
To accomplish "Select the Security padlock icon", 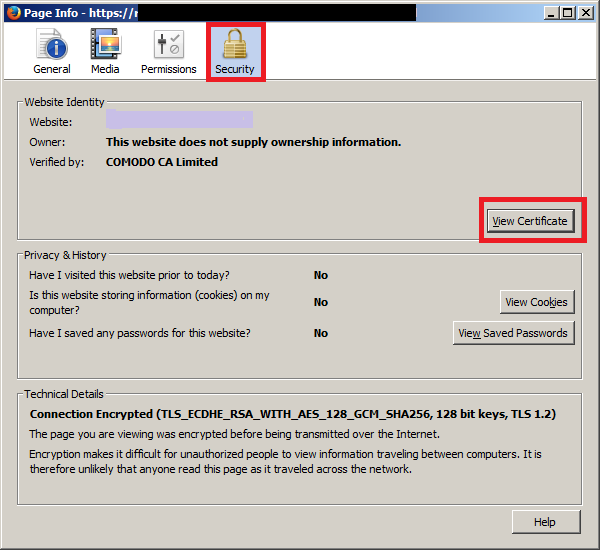I will pos(235,51).
